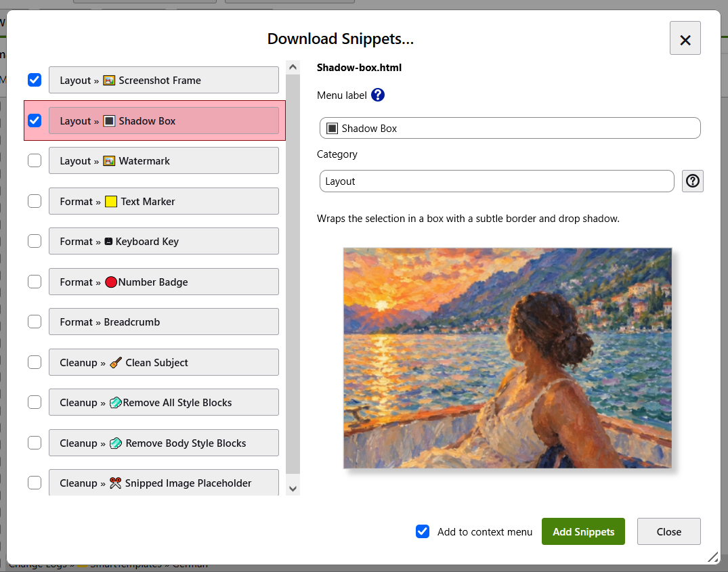This screenshot has width=728, height=572.
Task: Select the Format » Text Marker snippet
Action: coord(164,201)
